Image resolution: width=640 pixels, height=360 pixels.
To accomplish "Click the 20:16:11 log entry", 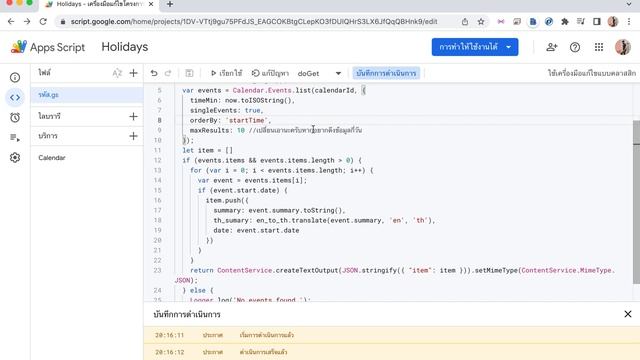I will pyautogui.click(x=391, y=335).
